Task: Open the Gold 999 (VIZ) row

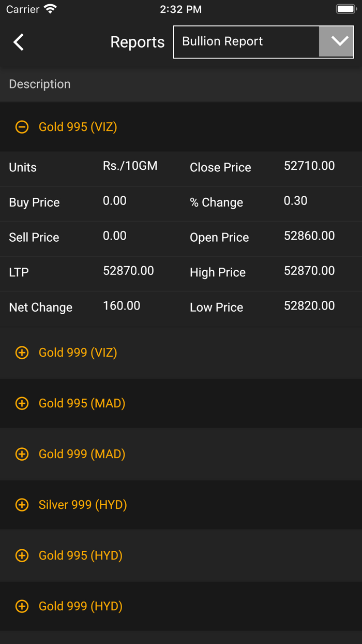Action: [x=78, y=353]
